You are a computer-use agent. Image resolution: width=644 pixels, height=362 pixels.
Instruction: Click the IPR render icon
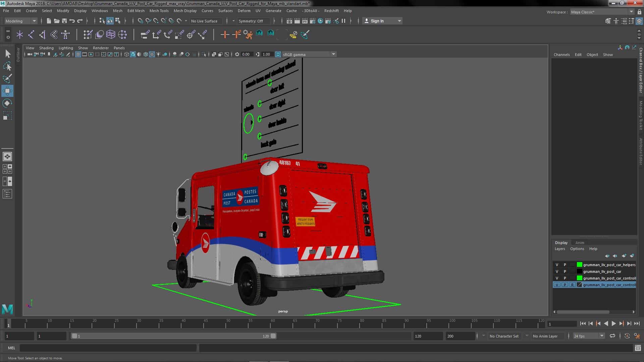(305, 21)
